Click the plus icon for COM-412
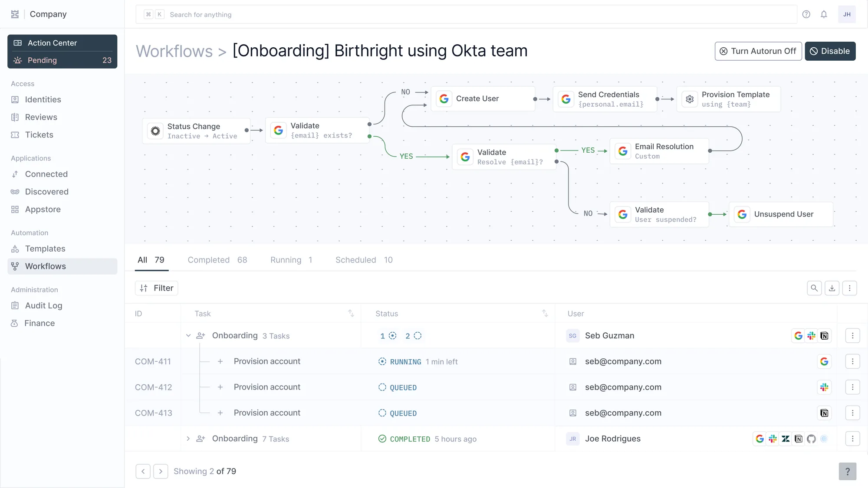 tap(220, 387)
